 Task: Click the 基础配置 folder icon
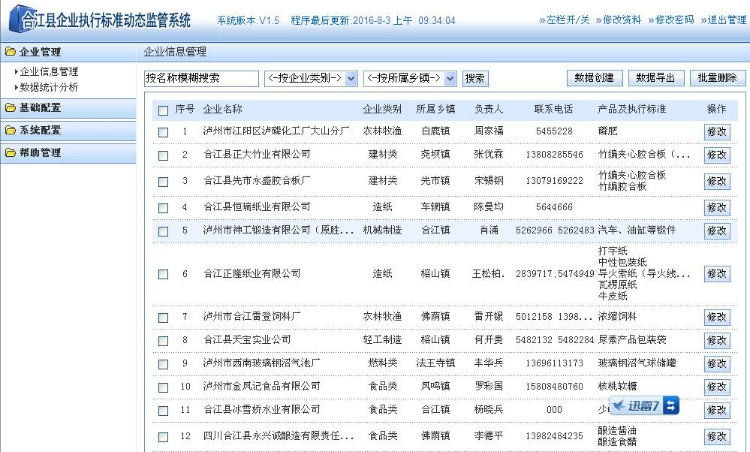click(x=10, y=108)
